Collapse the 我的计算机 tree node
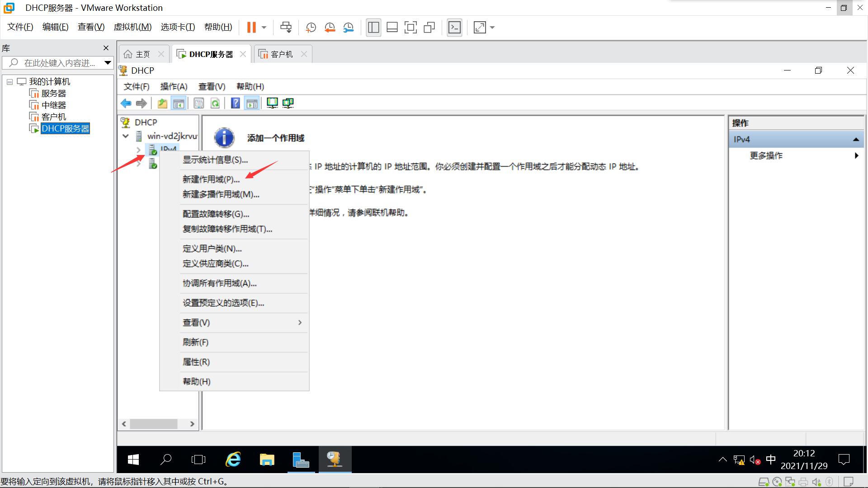 pyautogui.click(x=9, y=82)
